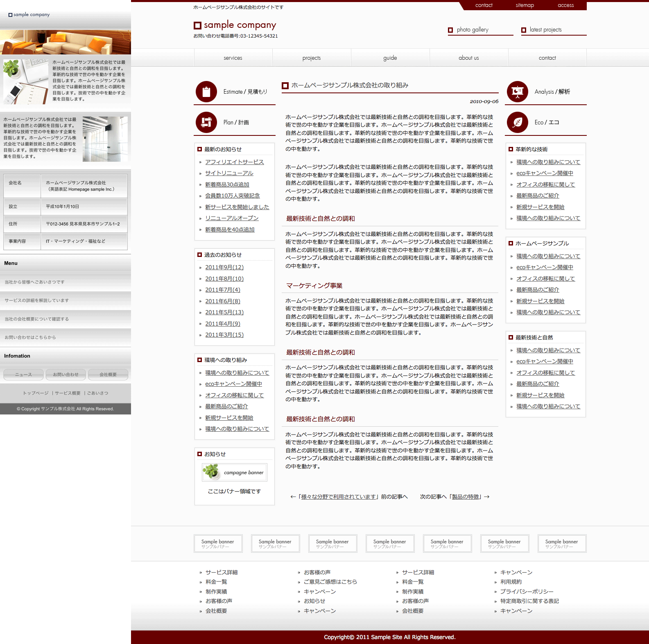649x644 pixels.
Task: Click the first Sample banner thumbnail
Action: click(218, 543)
